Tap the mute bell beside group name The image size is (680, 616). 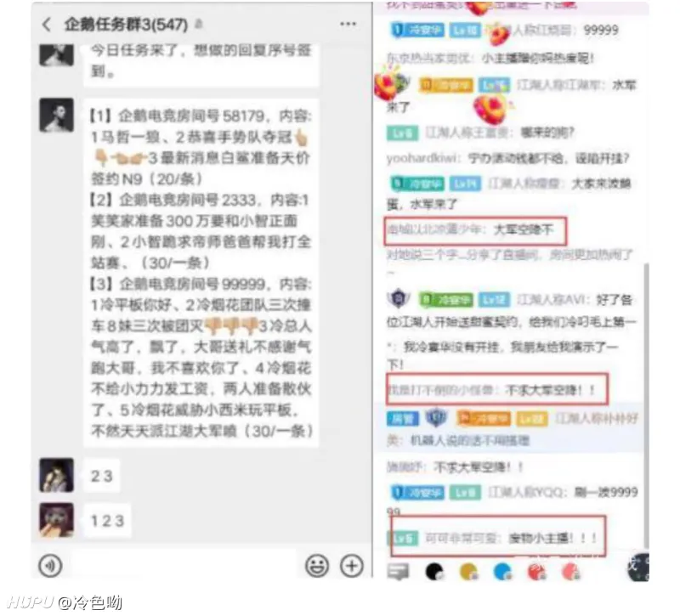click(199, 24)
